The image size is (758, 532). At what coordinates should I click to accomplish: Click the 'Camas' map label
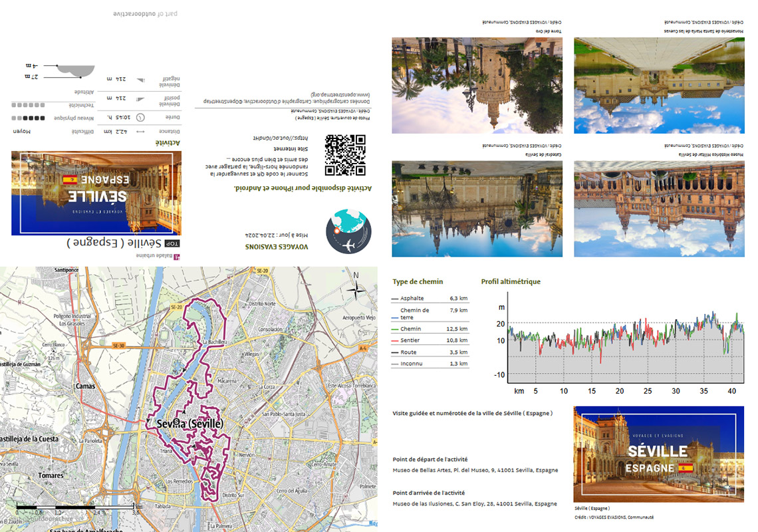point(85,386)
